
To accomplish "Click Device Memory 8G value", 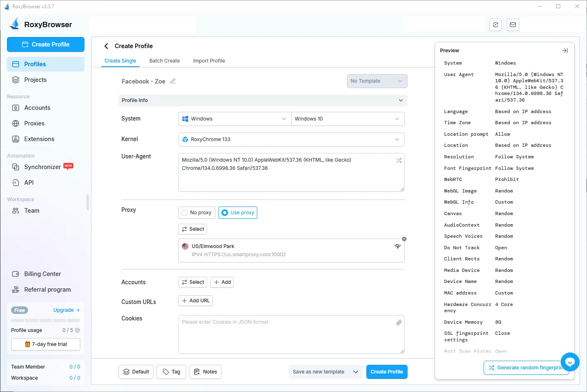I will (x=498, y=322).
